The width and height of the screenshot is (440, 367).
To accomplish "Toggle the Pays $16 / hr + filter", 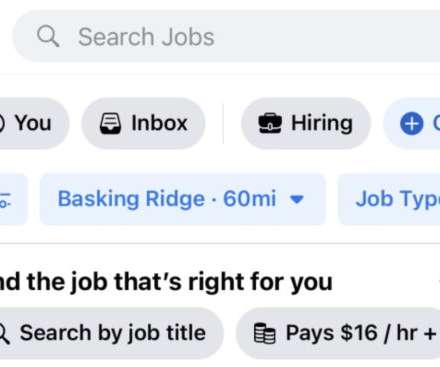I will click(x=338, y=333).
